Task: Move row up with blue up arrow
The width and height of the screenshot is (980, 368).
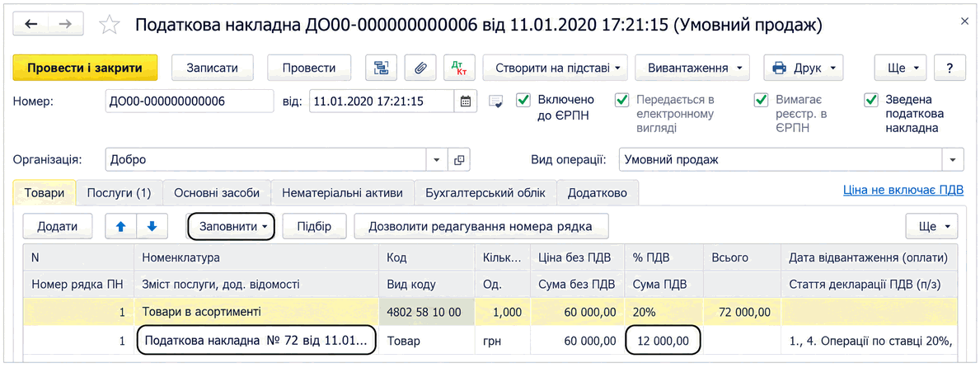Action: click(121, 226)
